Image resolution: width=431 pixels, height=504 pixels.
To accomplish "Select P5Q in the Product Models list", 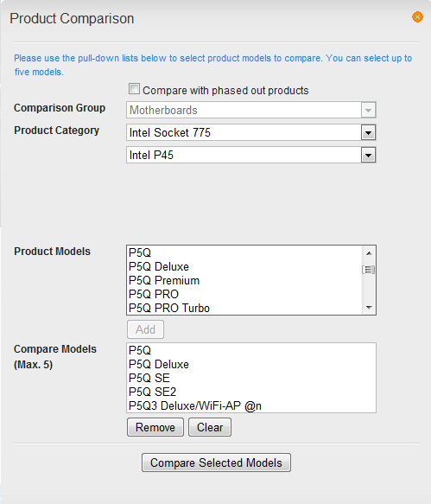I will click(x=244, y=252).
